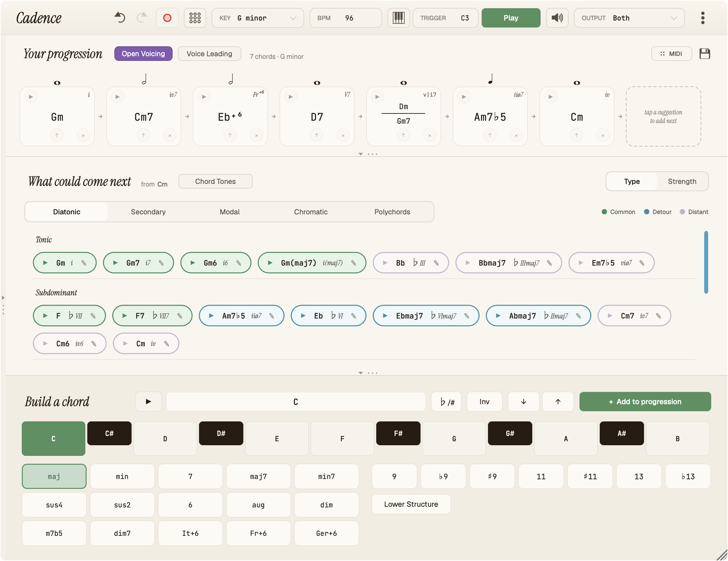The image size is (728, 561).
Task: Click the TRIGGER C3 field
Action: pyautogui.click(x=445, y=18)
